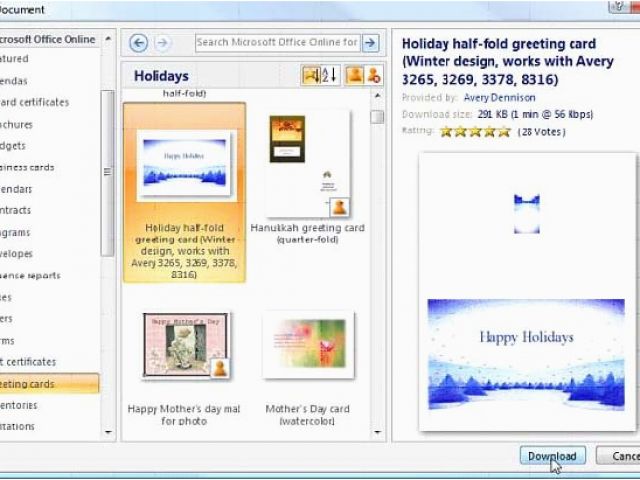Click the Holidays section heading
The width and height of the screenshot is (640, 480).
(x=161, y=76)
